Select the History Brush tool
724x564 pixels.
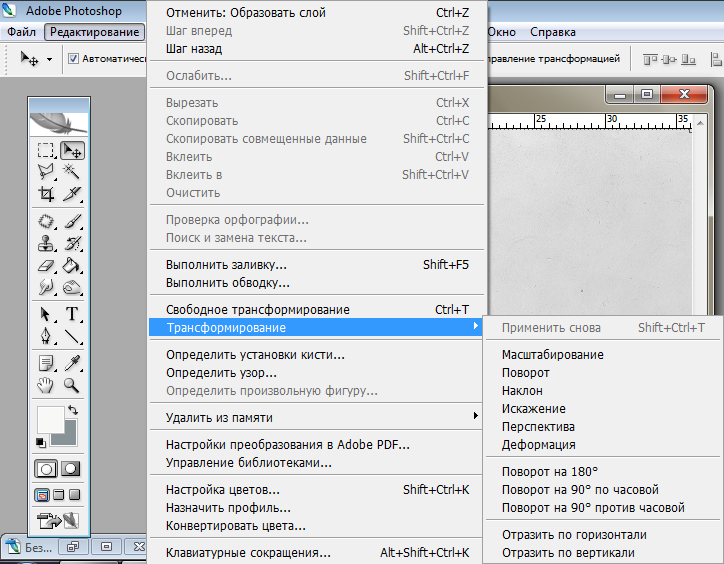pos(72,243)
